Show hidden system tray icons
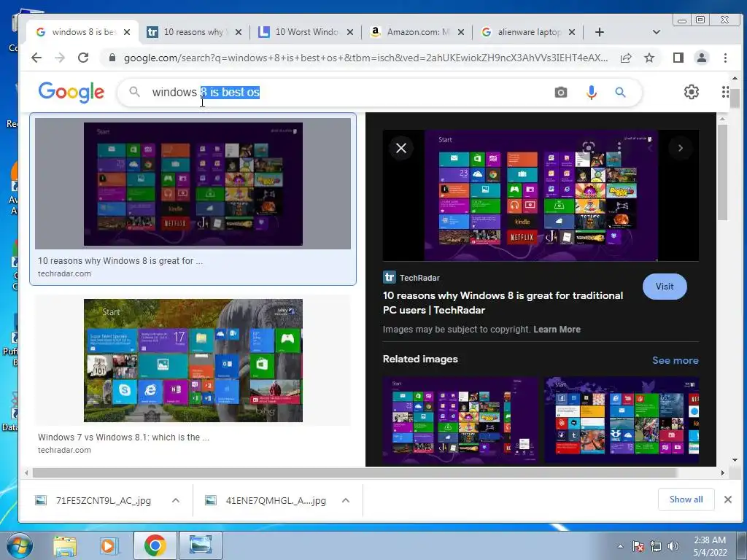Screen dimensions: 747x560 point(620,547)
